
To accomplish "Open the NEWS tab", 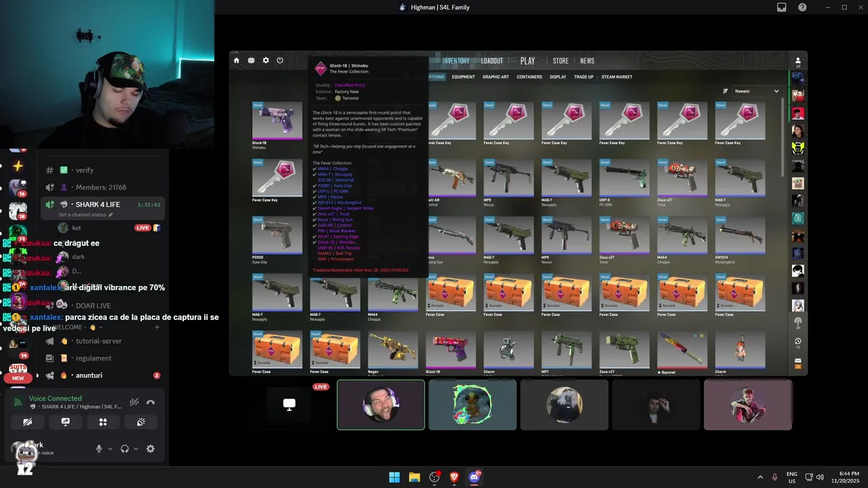I will 587,61.
